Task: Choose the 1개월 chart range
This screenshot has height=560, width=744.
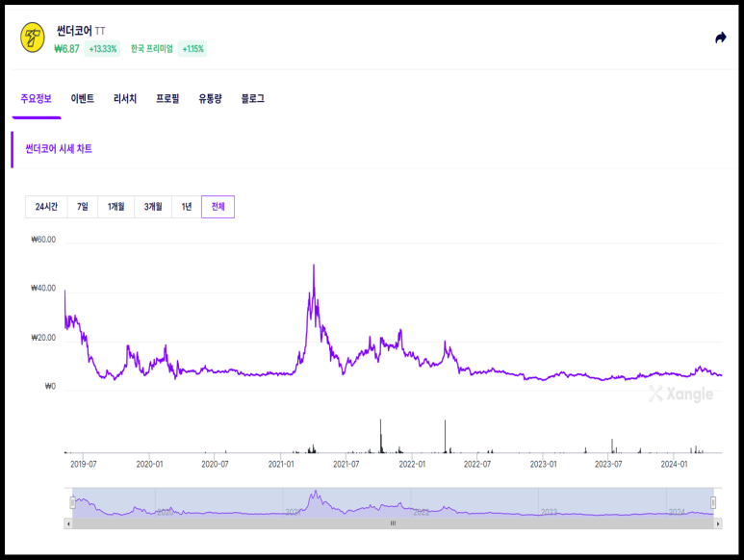Action: 115,207
